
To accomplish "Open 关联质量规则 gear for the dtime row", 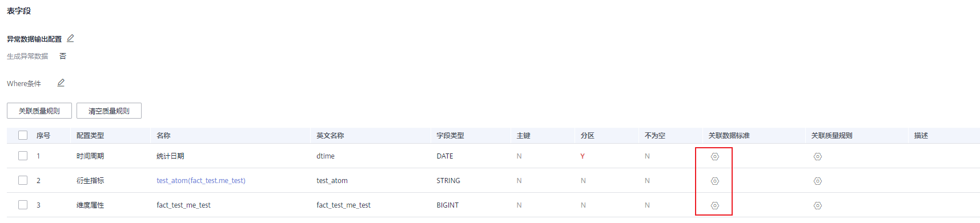I will coord(817,156).
